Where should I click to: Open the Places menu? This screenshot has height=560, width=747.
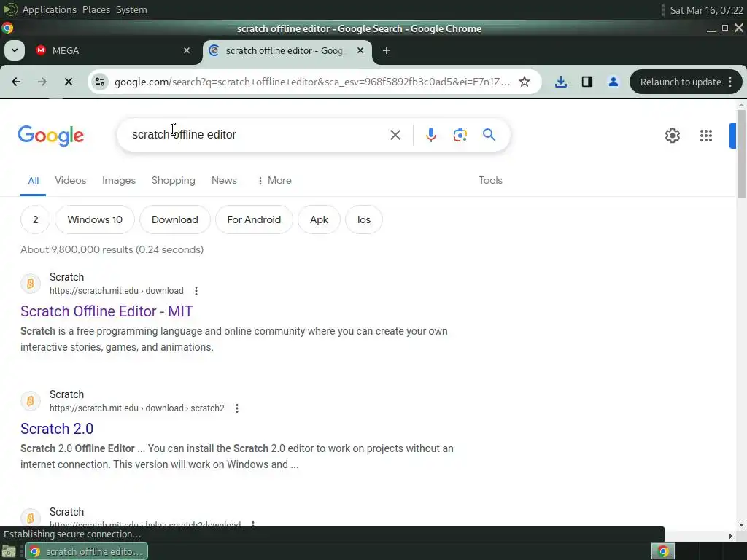(96, 9)
